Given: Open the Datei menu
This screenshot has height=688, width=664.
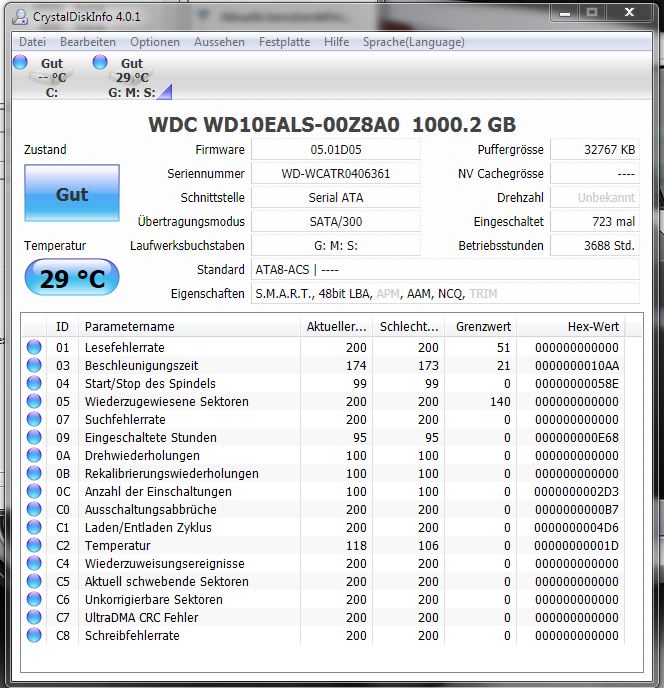Looking at the screenshot, I should pyautogui.click(x=32, y=42).
